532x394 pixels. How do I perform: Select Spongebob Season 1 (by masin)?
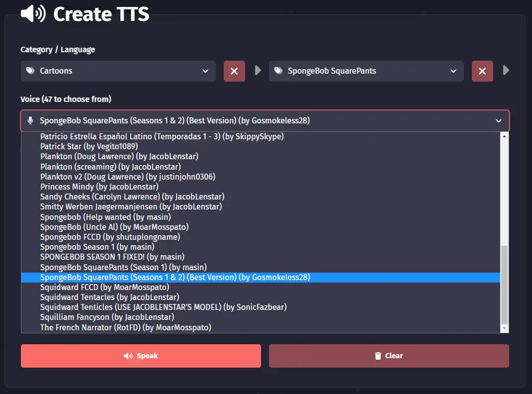pos(261,247)
